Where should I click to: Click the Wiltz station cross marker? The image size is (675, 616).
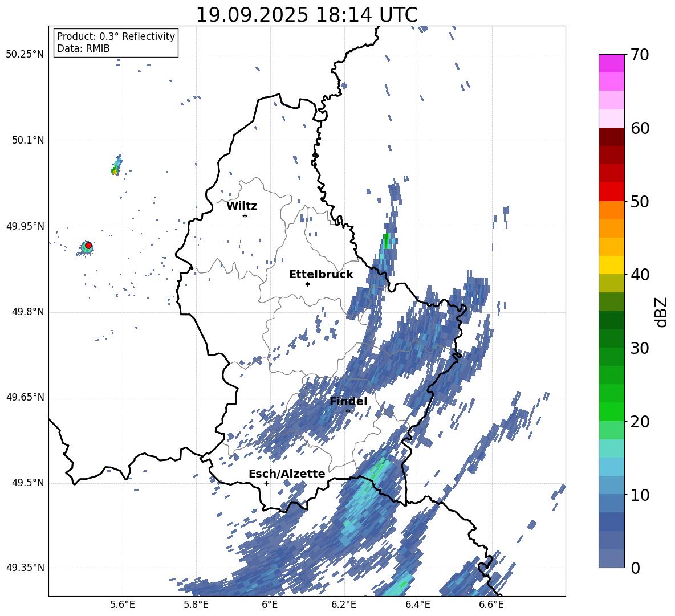pos(245,215)
